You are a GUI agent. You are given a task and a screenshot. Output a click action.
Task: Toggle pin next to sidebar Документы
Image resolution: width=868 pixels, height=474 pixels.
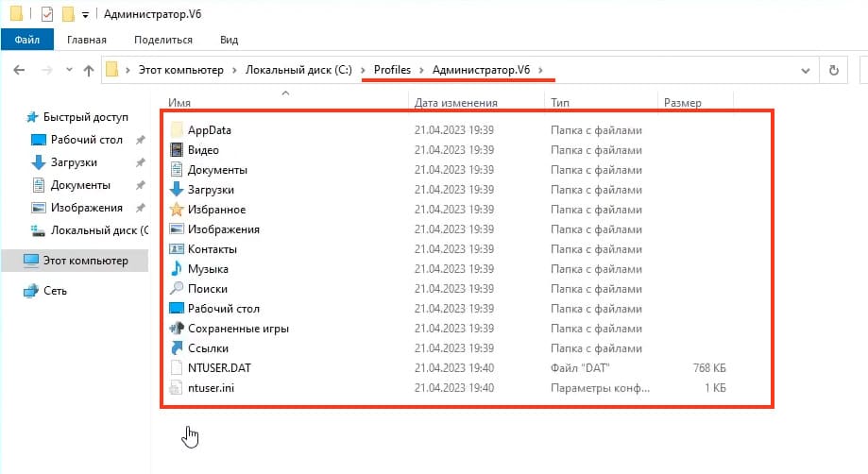tap(141, 185)
